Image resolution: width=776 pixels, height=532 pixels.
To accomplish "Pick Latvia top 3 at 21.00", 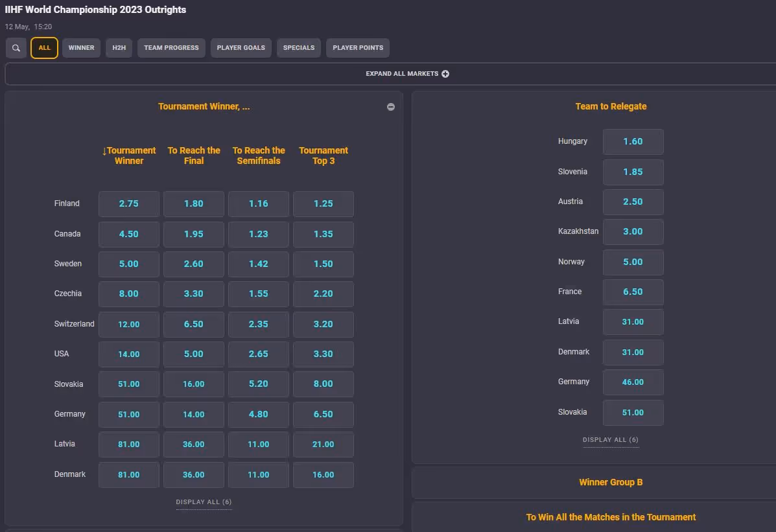I will (323, 445).
